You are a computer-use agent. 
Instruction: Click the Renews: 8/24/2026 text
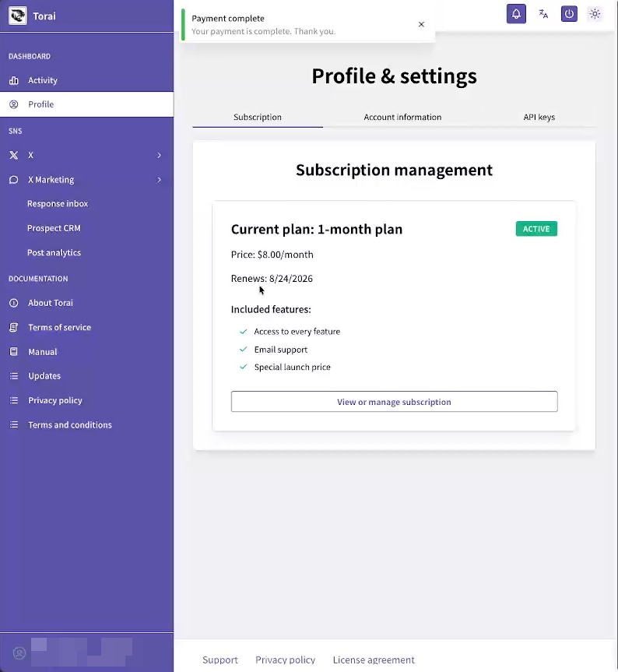[x=272, y=279]
